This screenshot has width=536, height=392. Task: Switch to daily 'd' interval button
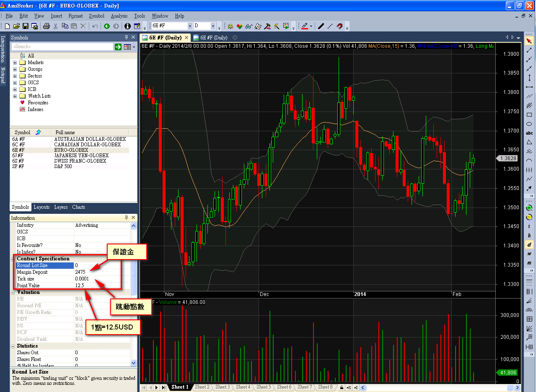pos(529,244)
